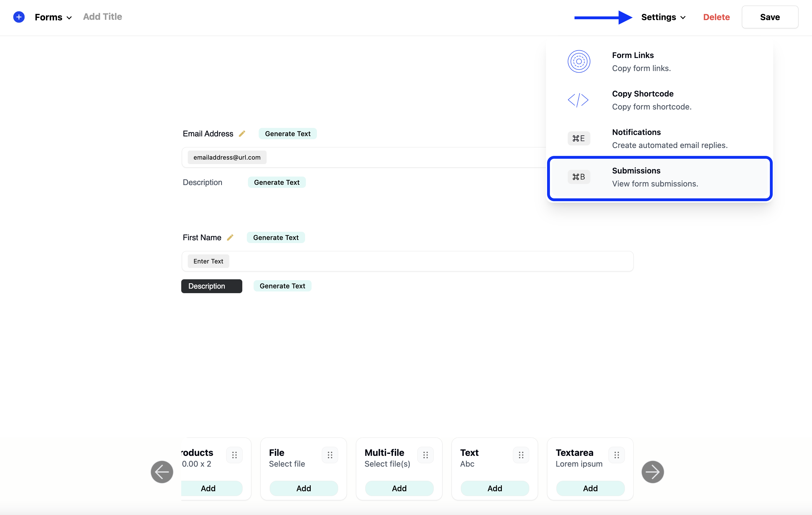This screenshot has width=812, height=515.
Task: Click the left arrow carousel button
Action: tap(162, 472)
